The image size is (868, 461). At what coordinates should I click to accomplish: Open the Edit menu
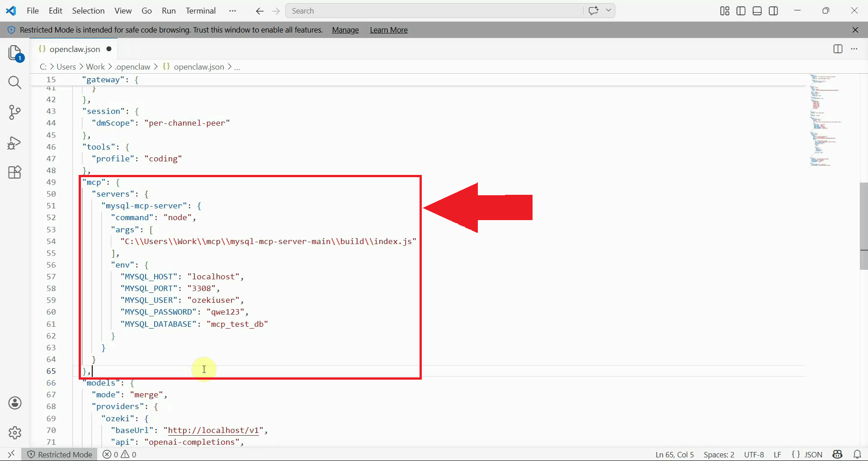click(x=56, y=11)
